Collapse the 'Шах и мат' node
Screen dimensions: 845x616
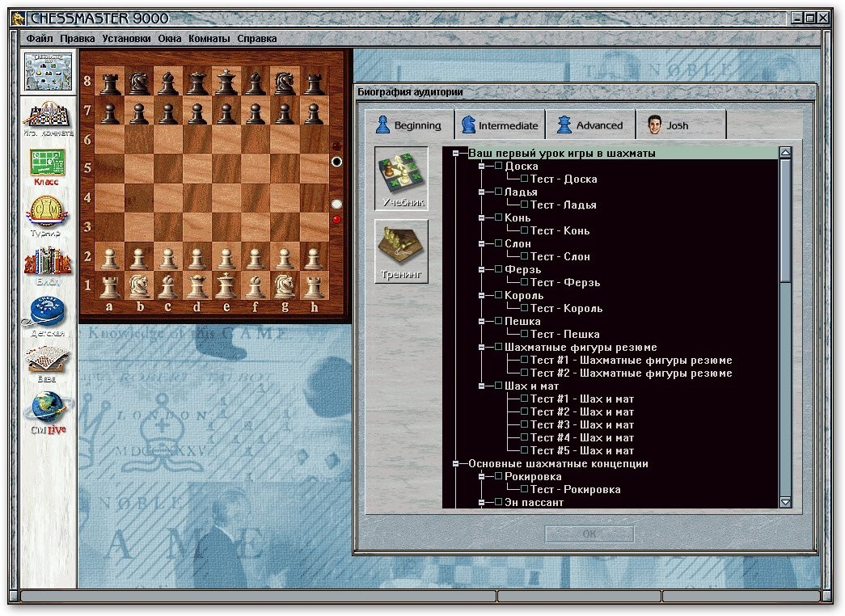coord(481,386)
